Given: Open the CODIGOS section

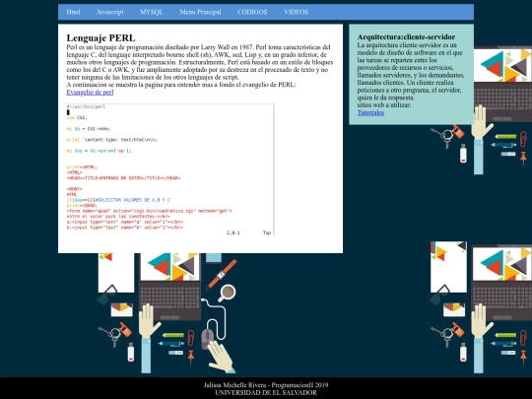Looking at the screenshot, I should click(252, 12).
